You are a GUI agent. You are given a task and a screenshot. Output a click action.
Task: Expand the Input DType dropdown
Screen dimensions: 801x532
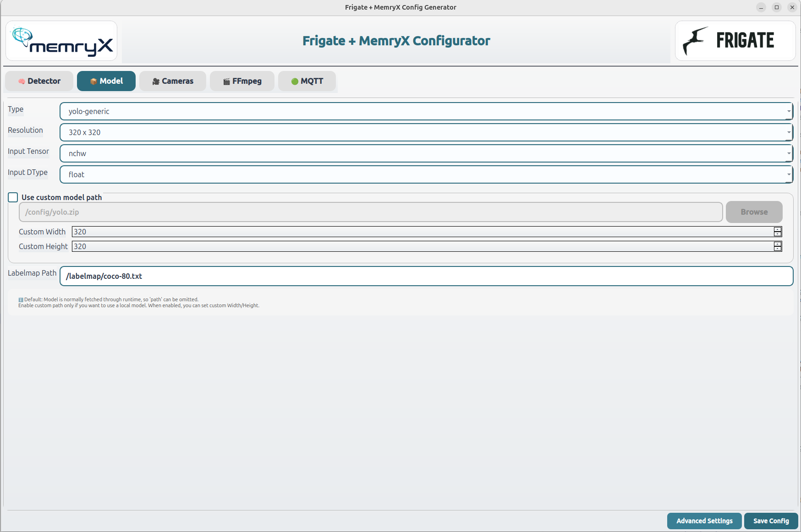click(426, 174)
